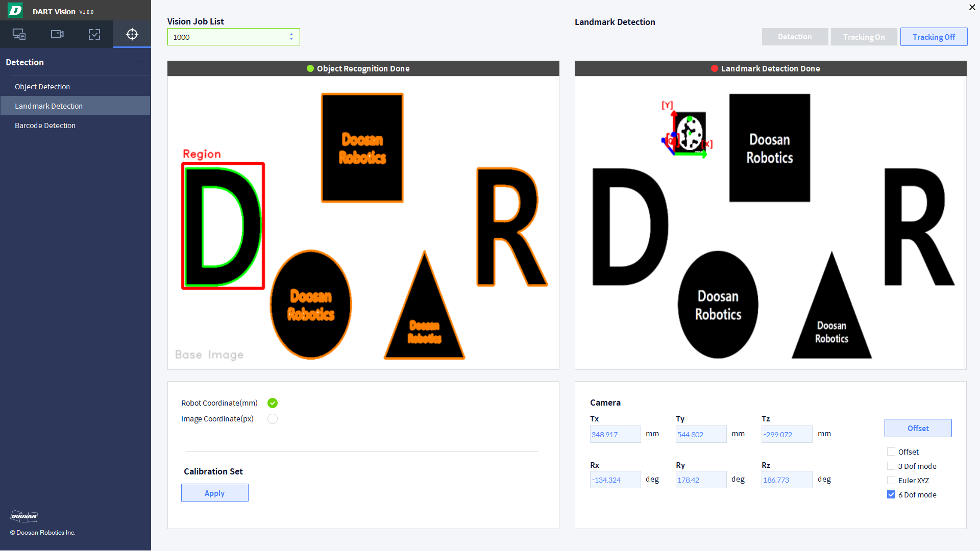Select the Object Detection menu item
980x551 pixels.
pos(42,86)
